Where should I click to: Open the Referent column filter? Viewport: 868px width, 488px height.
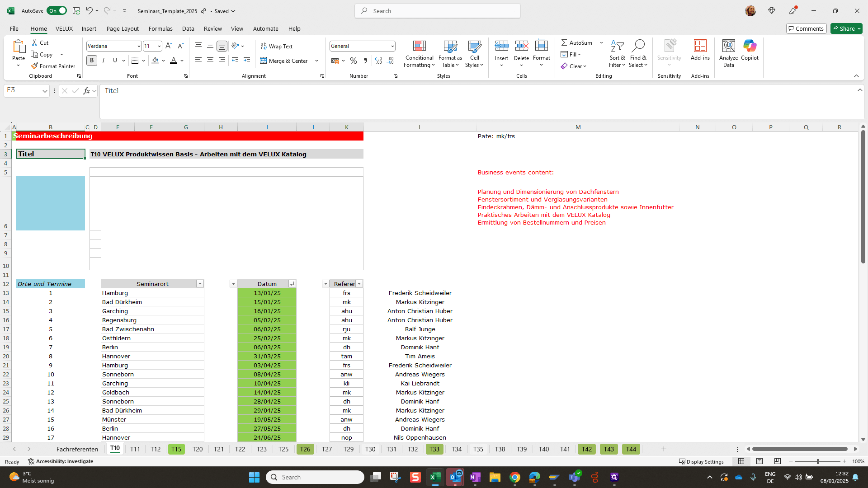coord(359,284)
